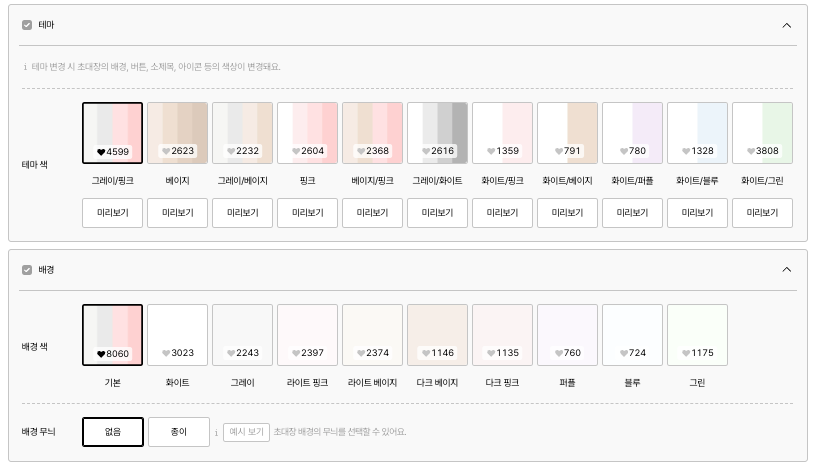
Task: Toggle the 테마 section checkbox
Action: click(27, 25)
